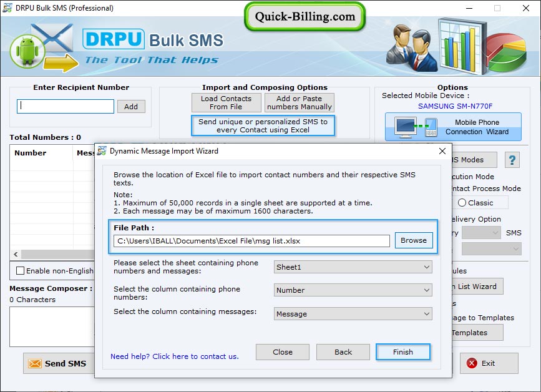Click the recipient number input field
Image resolution: width=541 pixels, height=392 pixels.
[x=66, y=106]
